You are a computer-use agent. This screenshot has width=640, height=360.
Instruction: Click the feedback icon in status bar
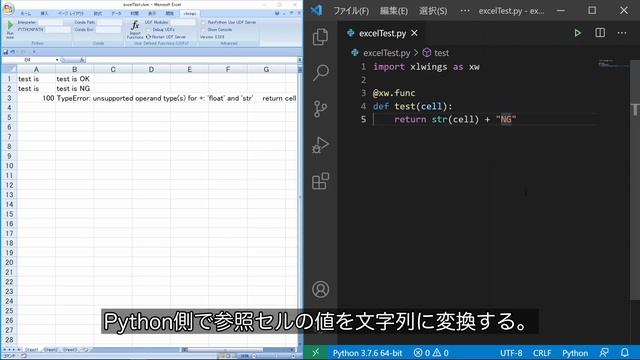[604, 353]
